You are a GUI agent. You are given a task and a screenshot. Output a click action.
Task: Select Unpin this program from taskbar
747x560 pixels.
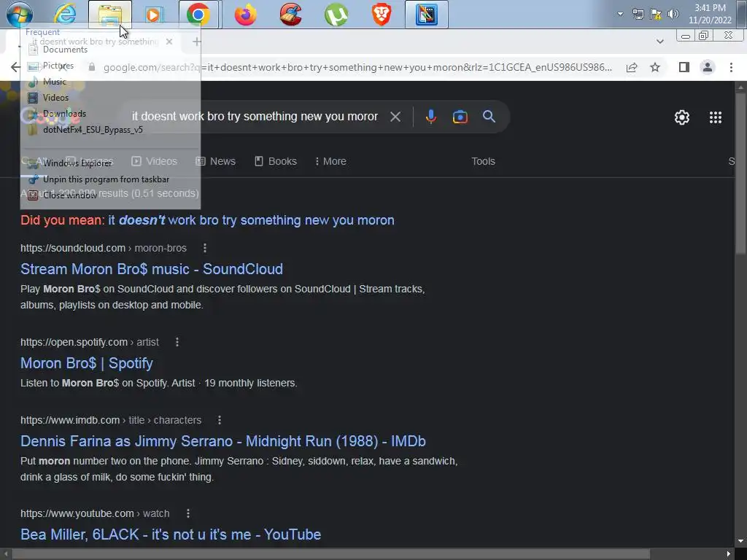pos(106,179)
